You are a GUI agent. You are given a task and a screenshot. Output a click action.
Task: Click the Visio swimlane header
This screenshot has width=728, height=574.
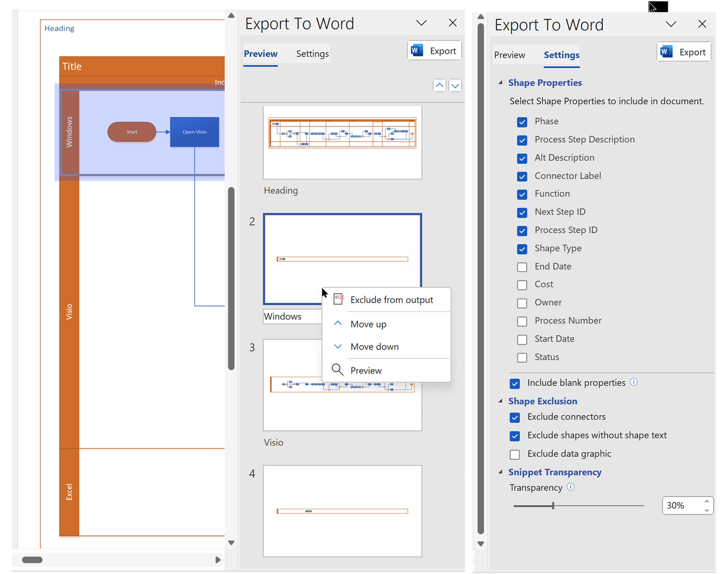[69, 312]
